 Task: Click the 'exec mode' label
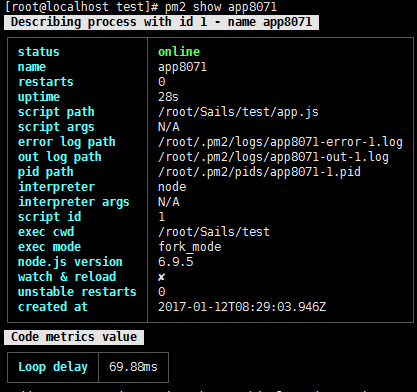click(x=49, y=247)
